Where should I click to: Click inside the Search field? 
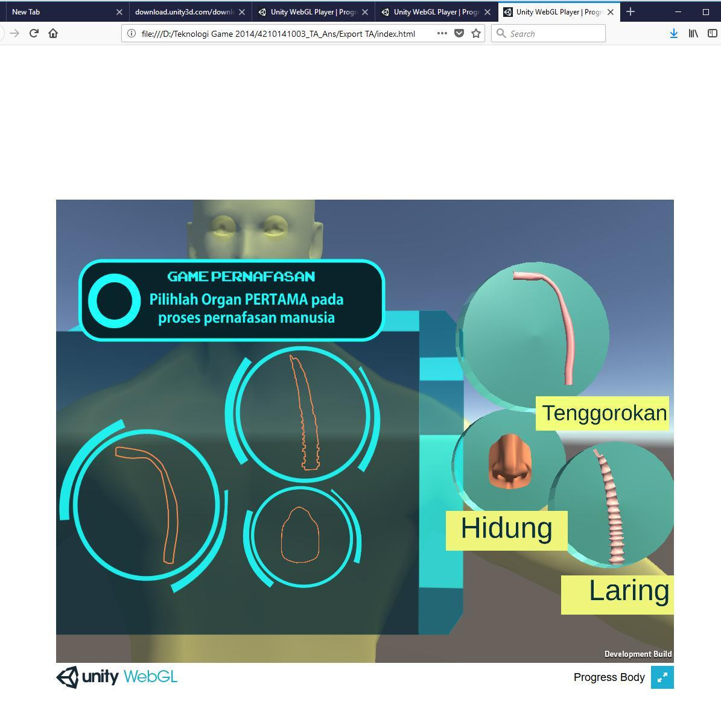click(x=549, y=33)
